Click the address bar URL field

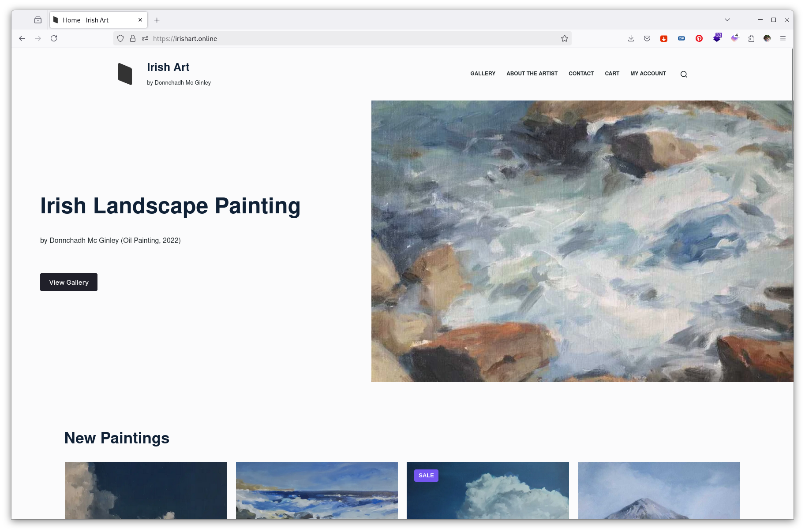(x=353, y=38)
